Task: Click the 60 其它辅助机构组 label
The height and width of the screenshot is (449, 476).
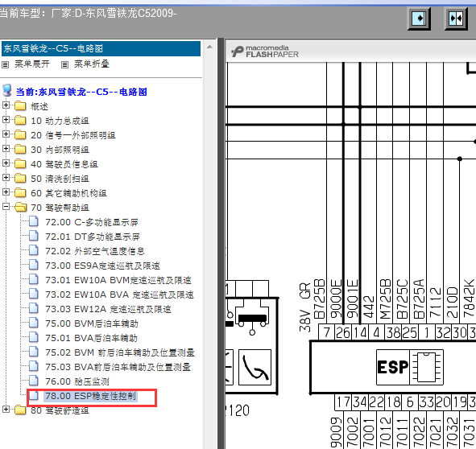Action: pos(68,193)
